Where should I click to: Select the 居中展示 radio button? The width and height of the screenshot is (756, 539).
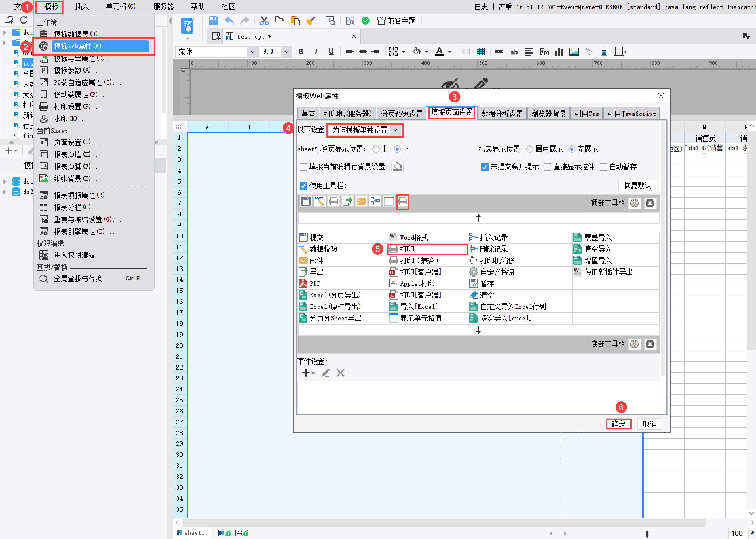[529, 149]
